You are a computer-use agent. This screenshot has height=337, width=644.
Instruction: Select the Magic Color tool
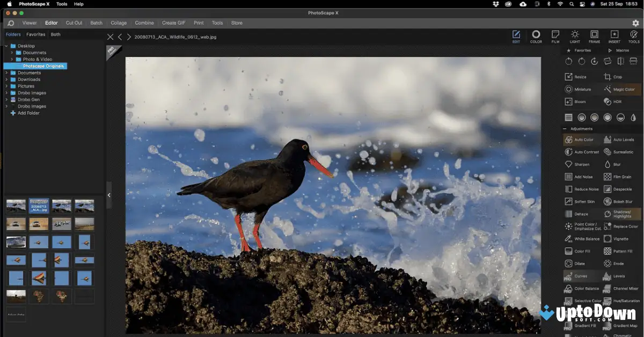click(621, 89)
